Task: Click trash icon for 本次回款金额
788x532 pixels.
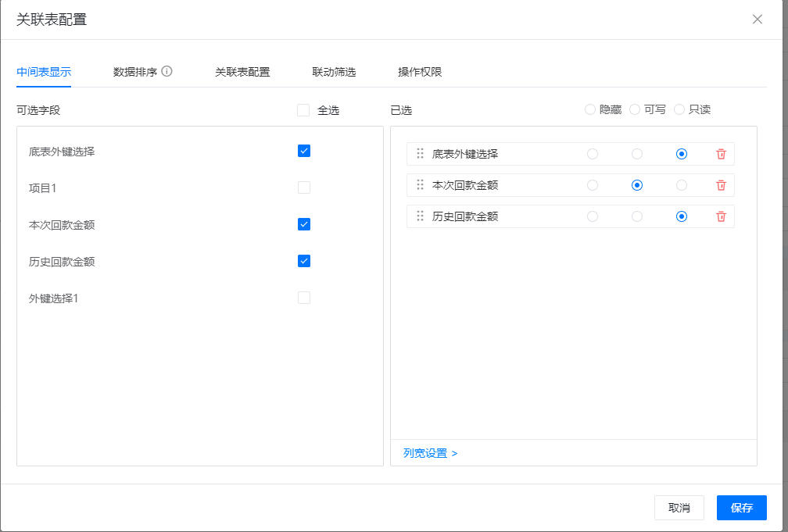Action: (x=721, y=185)
